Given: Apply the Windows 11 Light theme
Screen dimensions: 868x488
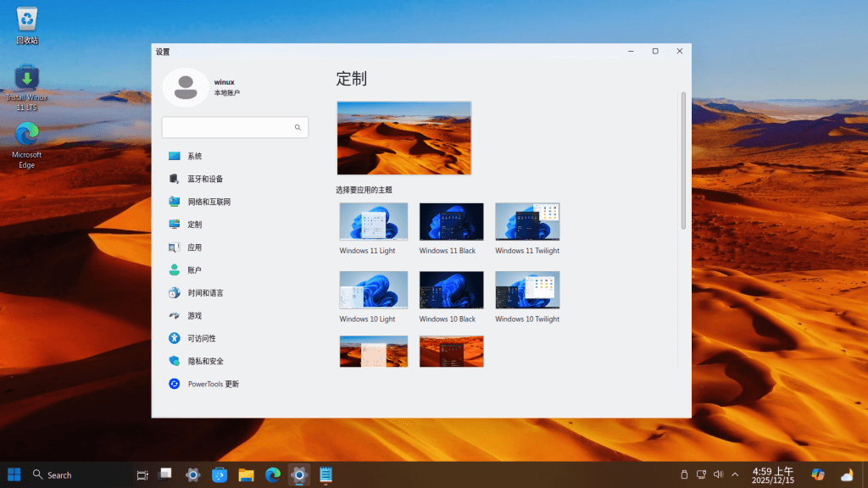Looking at the screenshot, I should click(x=374, y=229).
